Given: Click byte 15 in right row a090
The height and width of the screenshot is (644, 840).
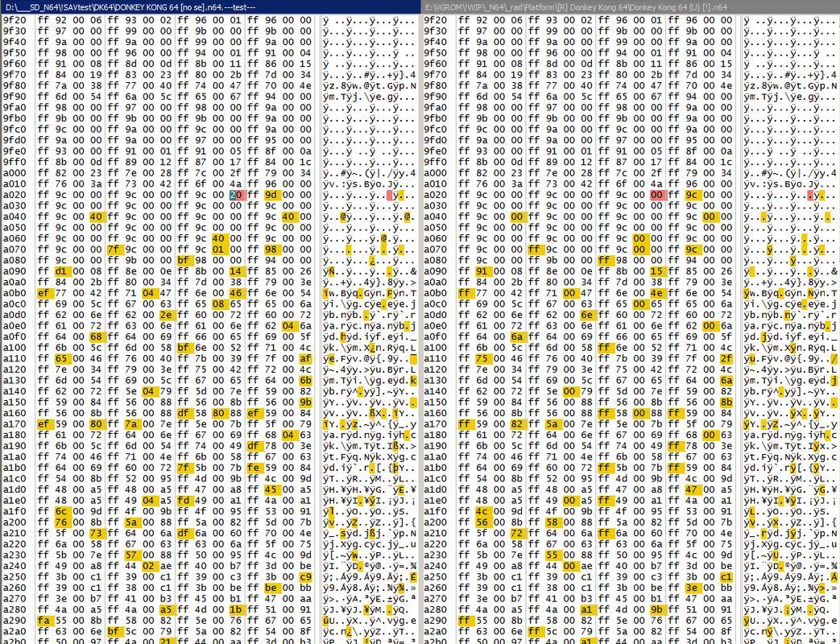Looking at the screenshot, I should pos(656,271).
